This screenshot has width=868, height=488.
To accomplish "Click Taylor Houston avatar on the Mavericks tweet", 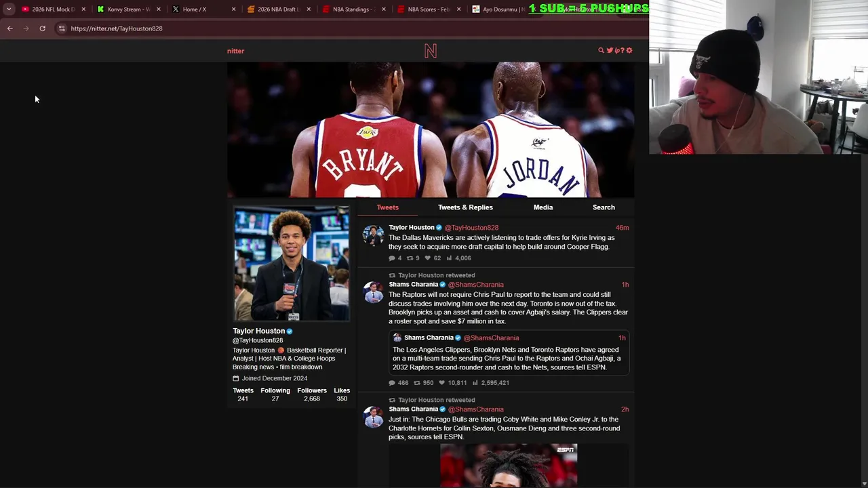I will coord(373,235).
